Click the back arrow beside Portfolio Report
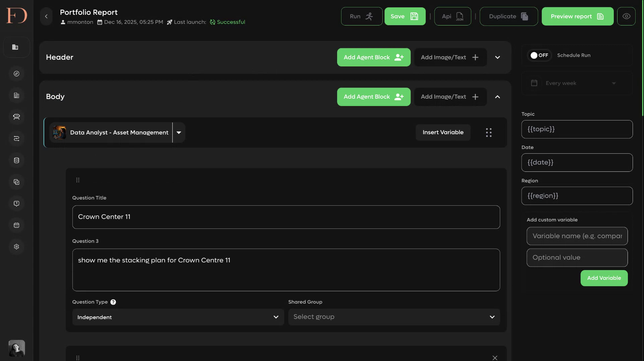644x361 pixels. [46, 16]
